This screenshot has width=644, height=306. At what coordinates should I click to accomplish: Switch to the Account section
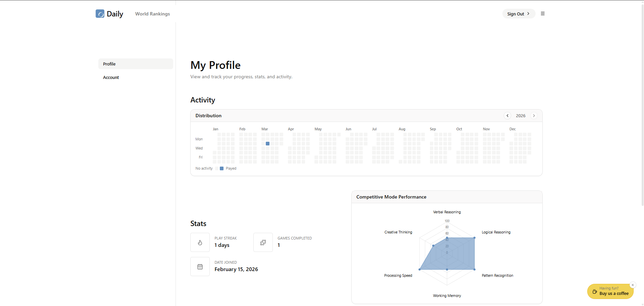point(111,77)
